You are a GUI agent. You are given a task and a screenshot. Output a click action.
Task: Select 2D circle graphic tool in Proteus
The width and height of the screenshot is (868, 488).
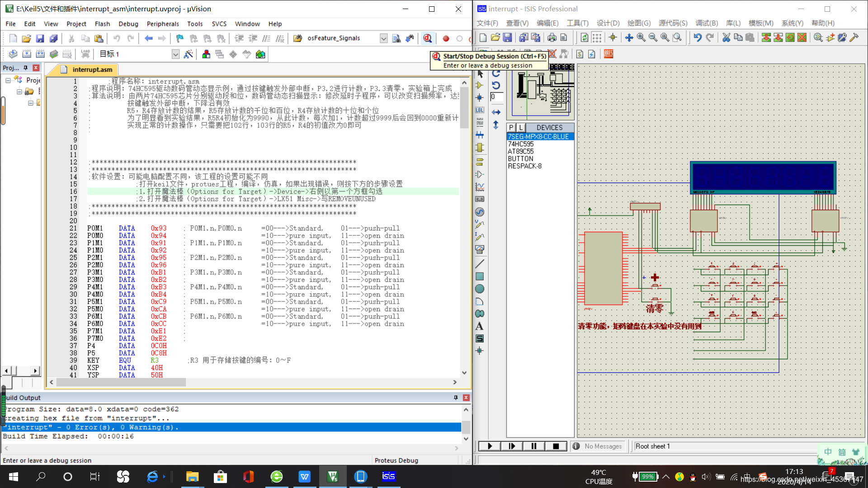[x=480, y=289]
